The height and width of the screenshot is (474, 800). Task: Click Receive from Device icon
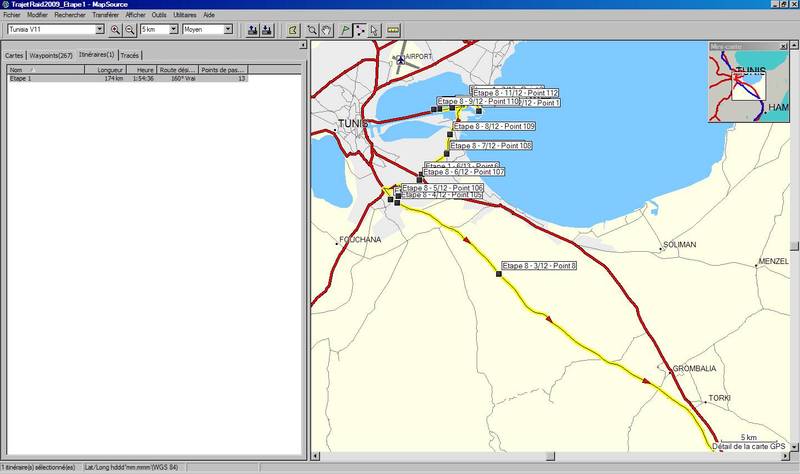click(x=267, y=30)
